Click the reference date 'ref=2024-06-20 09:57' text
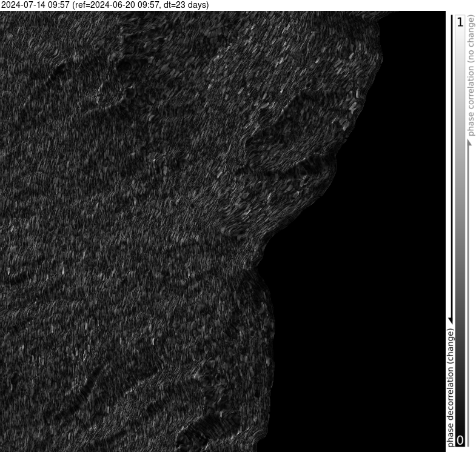This screenshot has width=476, height=452. pos(116,5)
